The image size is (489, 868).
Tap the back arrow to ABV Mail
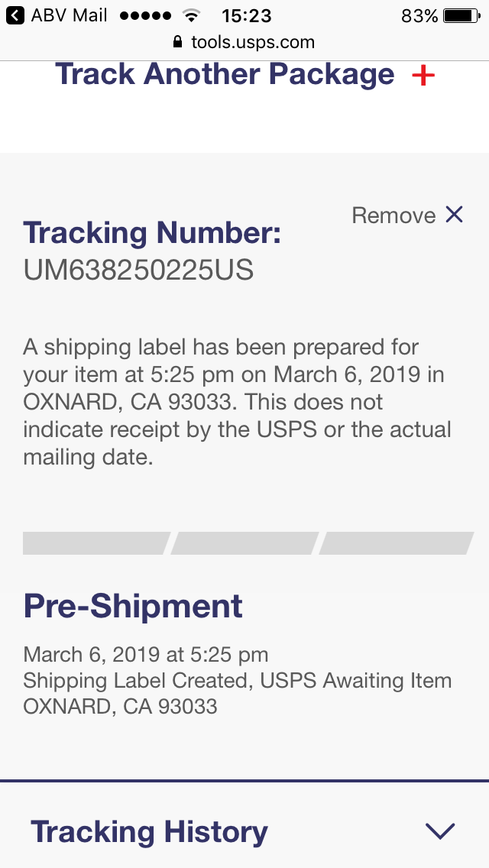point(15,15)
